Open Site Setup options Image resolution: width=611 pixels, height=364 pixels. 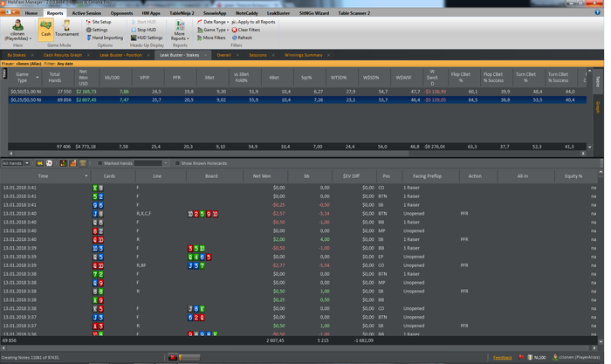click(x=99, y=22)
